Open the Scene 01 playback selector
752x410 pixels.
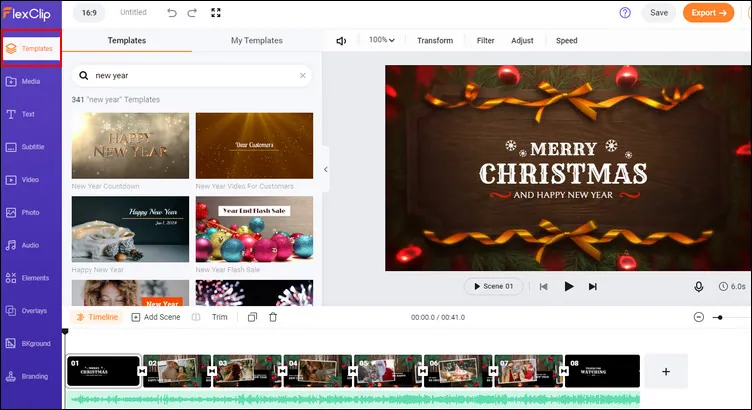pos(494,286)
